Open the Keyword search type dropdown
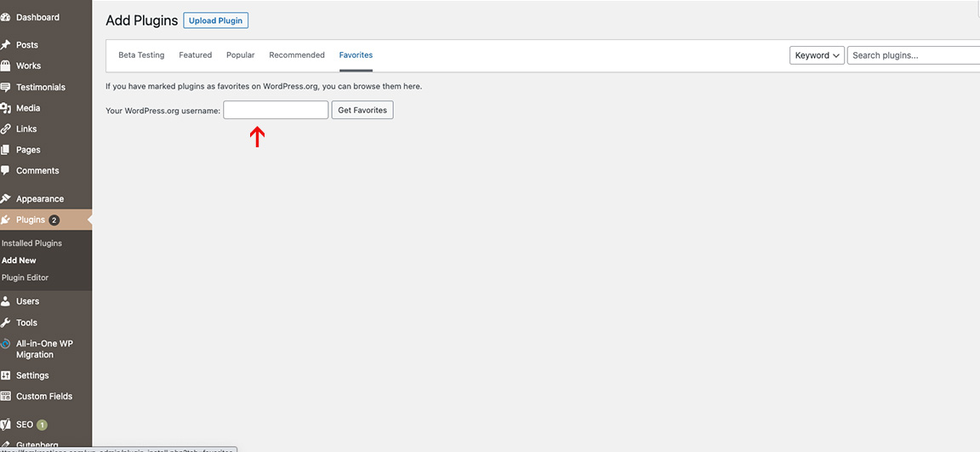The image size is (980, 452). (817, 55)
